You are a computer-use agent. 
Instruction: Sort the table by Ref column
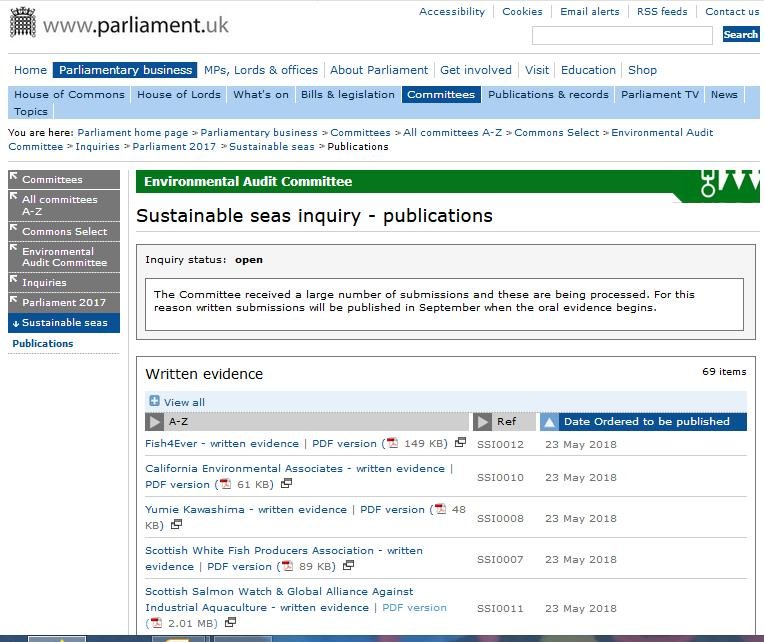506,422
